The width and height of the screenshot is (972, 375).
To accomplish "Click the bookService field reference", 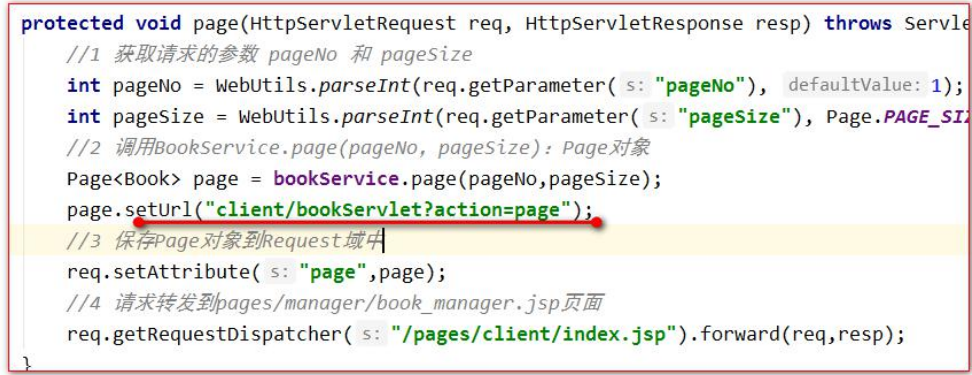I will tap(336, 180).
